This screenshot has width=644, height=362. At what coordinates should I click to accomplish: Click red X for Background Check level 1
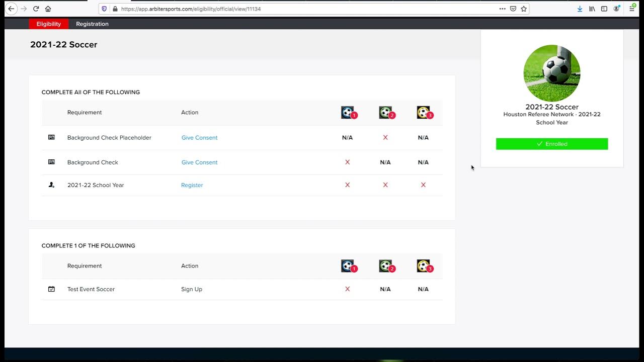pyautogui.click(x=347, y=162)
